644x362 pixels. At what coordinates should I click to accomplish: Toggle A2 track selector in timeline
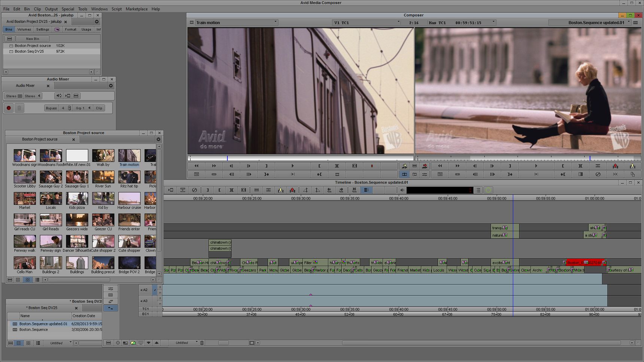pos(146,290)
